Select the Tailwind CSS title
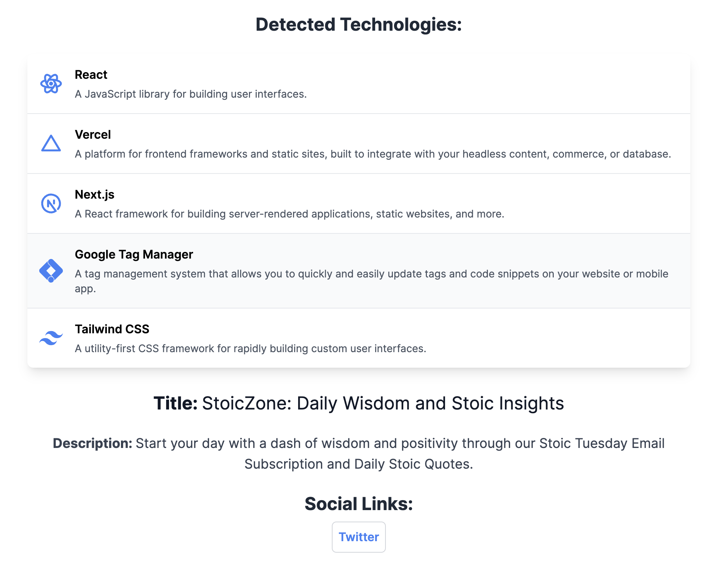Screen dimensions: 728x563 [112, 329]
